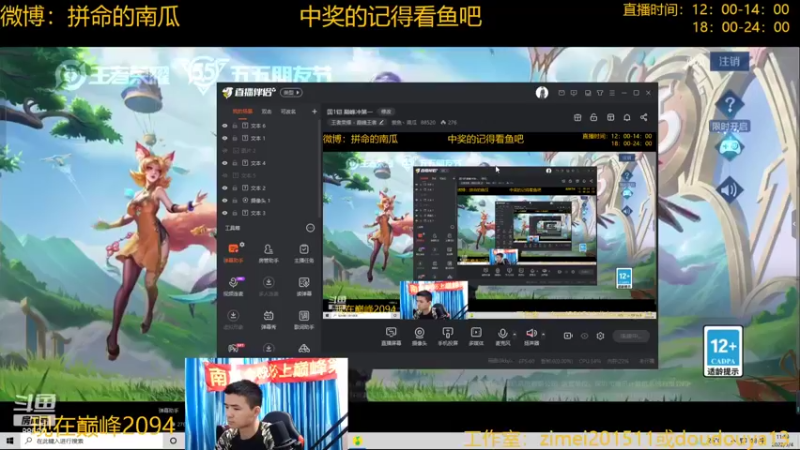This screenshot has width=800, height=450.
Task: Select the 文本 1 source row
Action: click(x=269, y=138)
